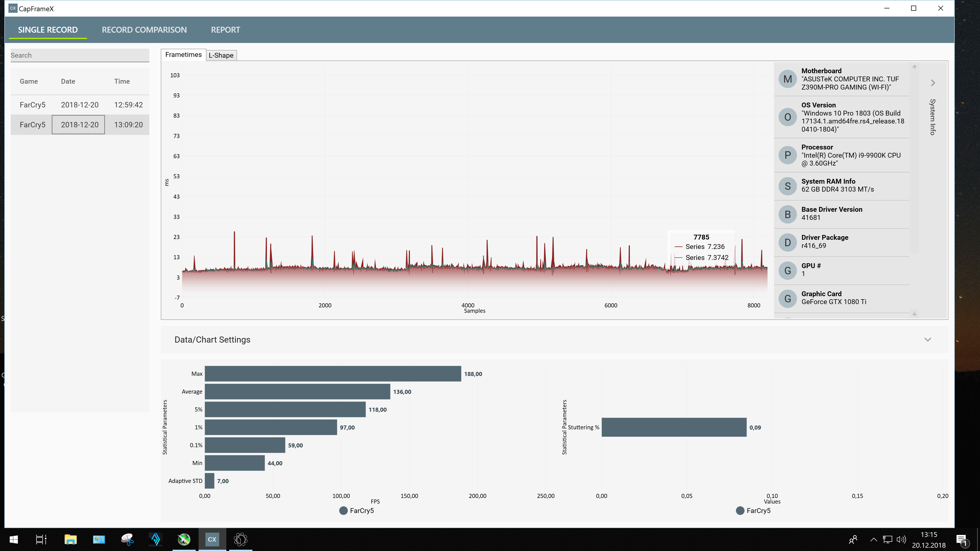Image resolution: width=980 pixels, height=551 pixels.
Task: Open the L-Shape chart tab
Action: click(221, 55)
